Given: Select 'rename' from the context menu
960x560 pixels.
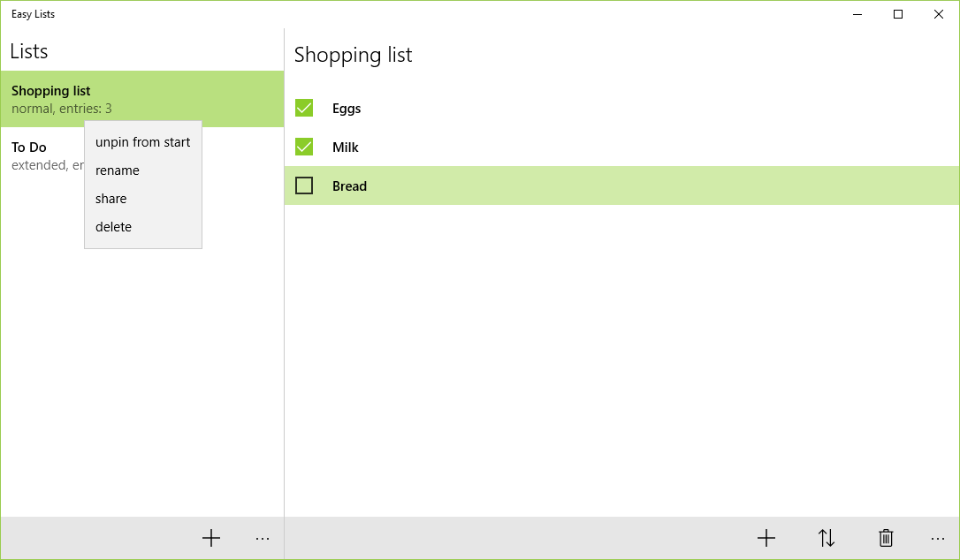Looking at the screenshot, I should click(118, 170).
